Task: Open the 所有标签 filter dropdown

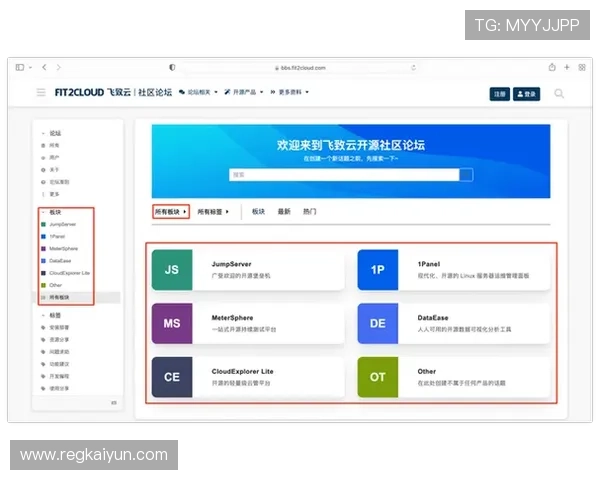Action: click(213, 212)
